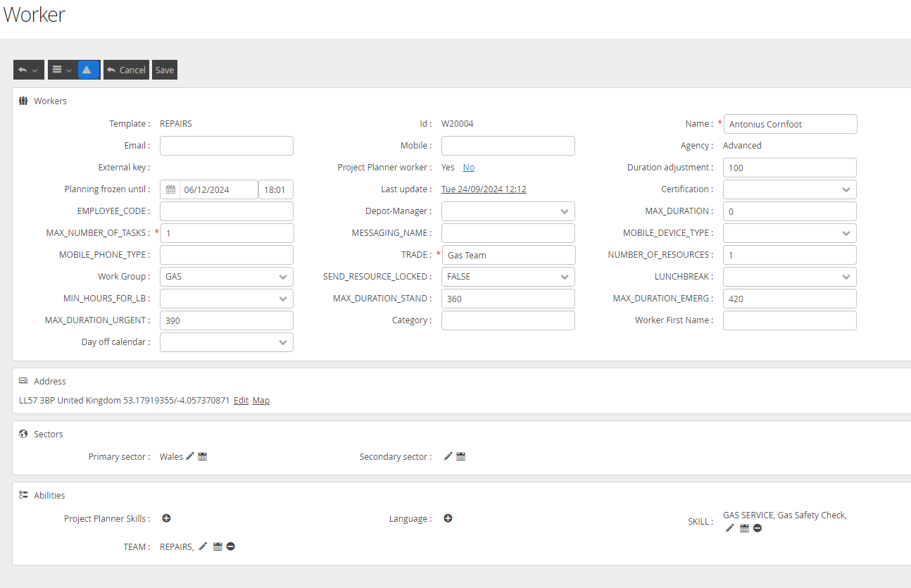Viewport: 911px width, 588px height.
Task: Set Project Planner worker to No
Action: tap(468, 168)
